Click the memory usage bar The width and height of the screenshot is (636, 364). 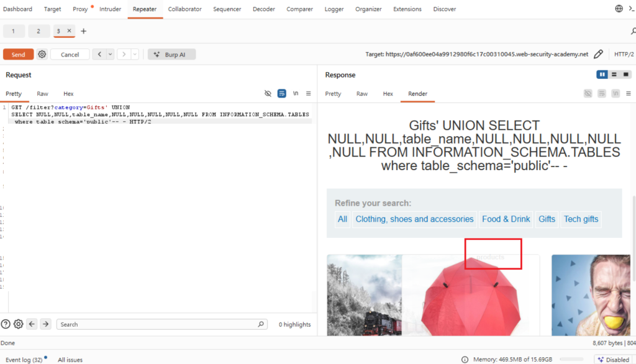tap(571, 359)
